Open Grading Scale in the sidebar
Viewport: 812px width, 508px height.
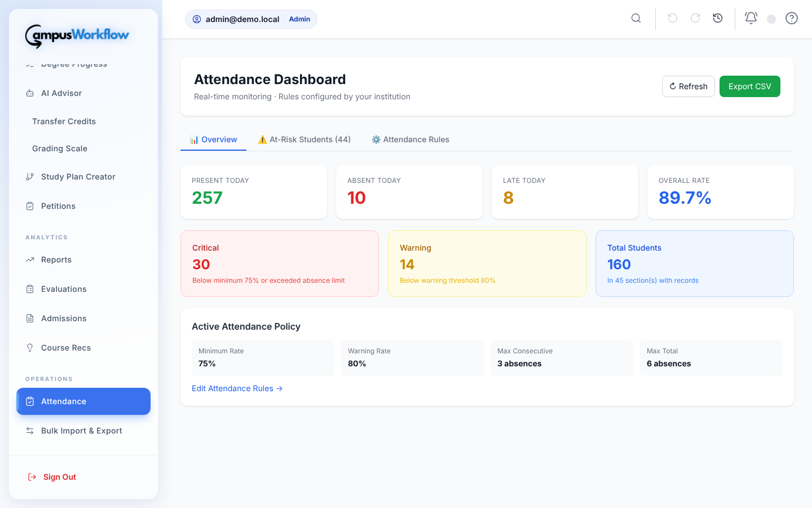pos(60,148)
